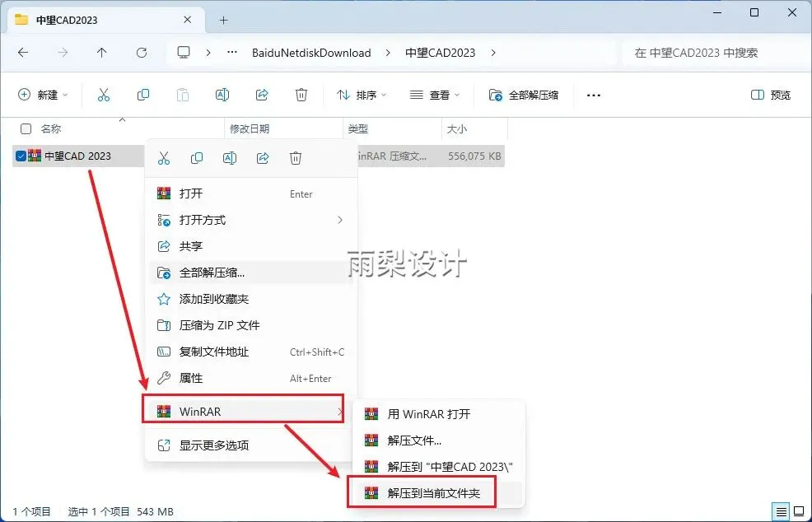Click the 中望CAD2023 breadcrumb in the address bar
Screen dimensions: 812x522
441,53
